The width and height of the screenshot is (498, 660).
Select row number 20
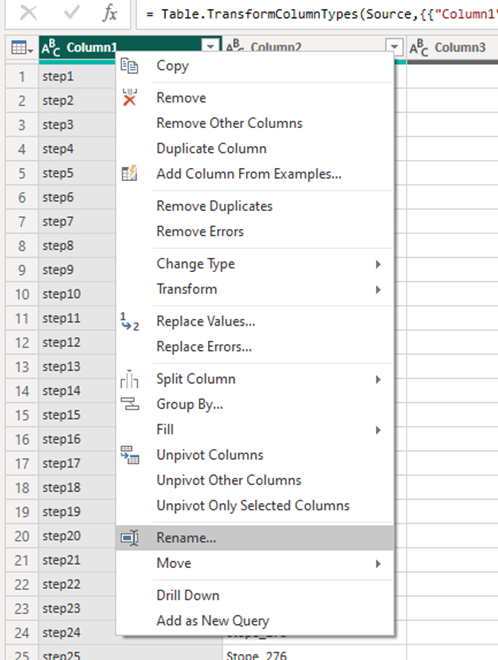pyautogui.click(x=22, y=536)
